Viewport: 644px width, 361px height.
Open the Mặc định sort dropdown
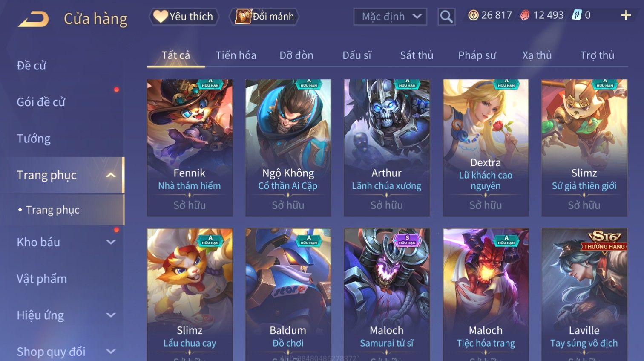click(x=390, y=17)
